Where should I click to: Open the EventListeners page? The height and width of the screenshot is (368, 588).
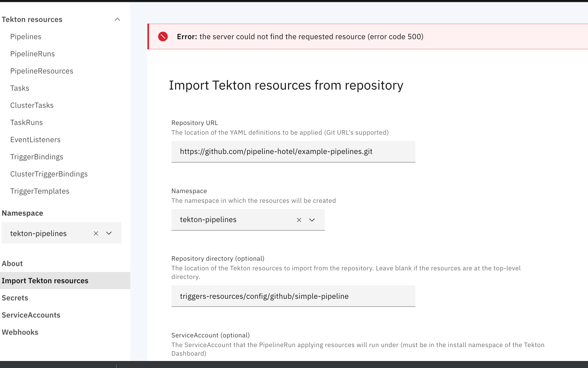pyautogui.click(x=35, y=139)
